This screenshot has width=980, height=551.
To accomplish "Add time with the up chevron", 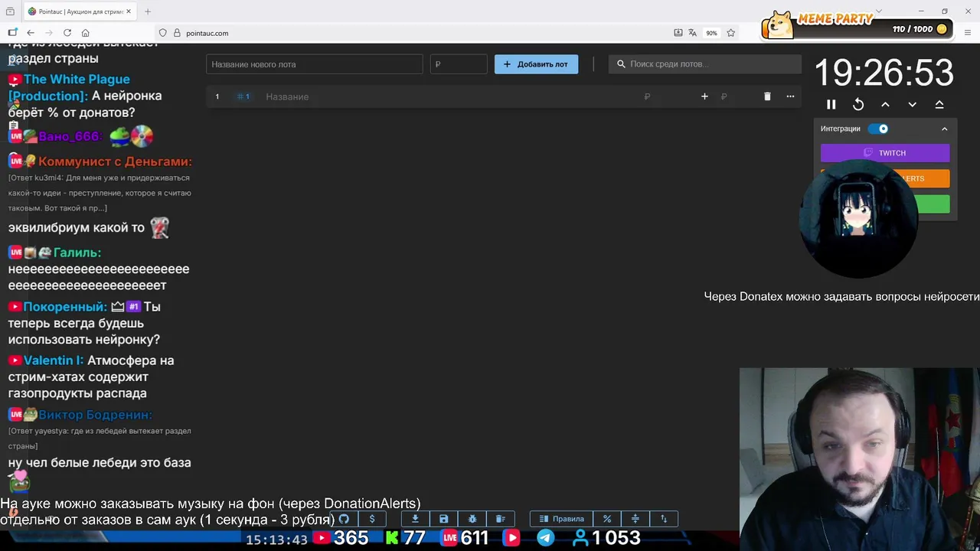I will pyautogui.click(x=885, y=104).
